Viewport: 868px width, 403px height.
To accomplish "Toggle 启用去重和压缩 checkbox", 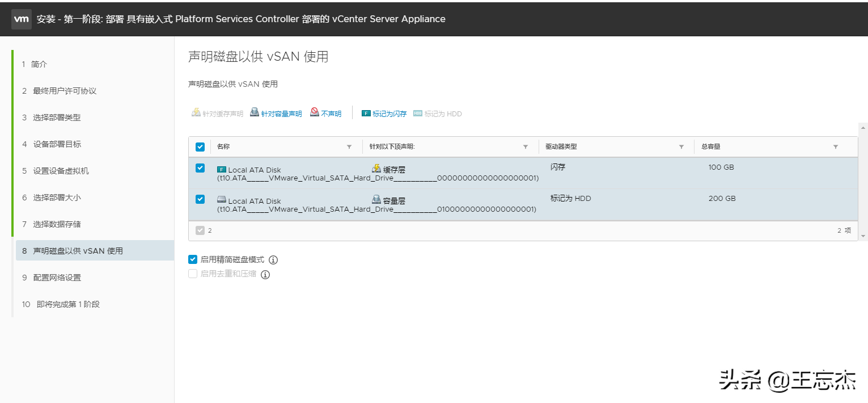I will pos(193,274).
